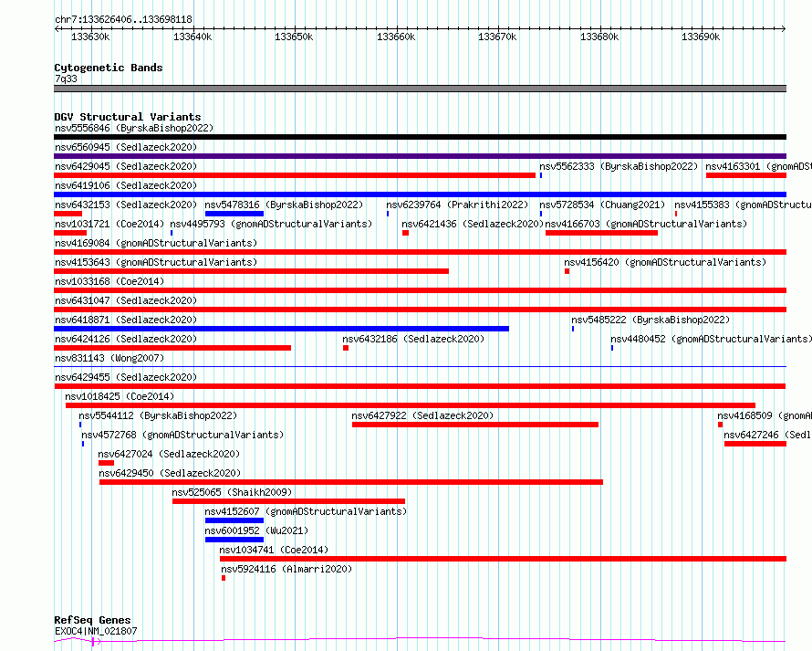Screen dimensions: 812x651
Task: Click the nsv6421436 small red marker
Action: click(405, 233)
